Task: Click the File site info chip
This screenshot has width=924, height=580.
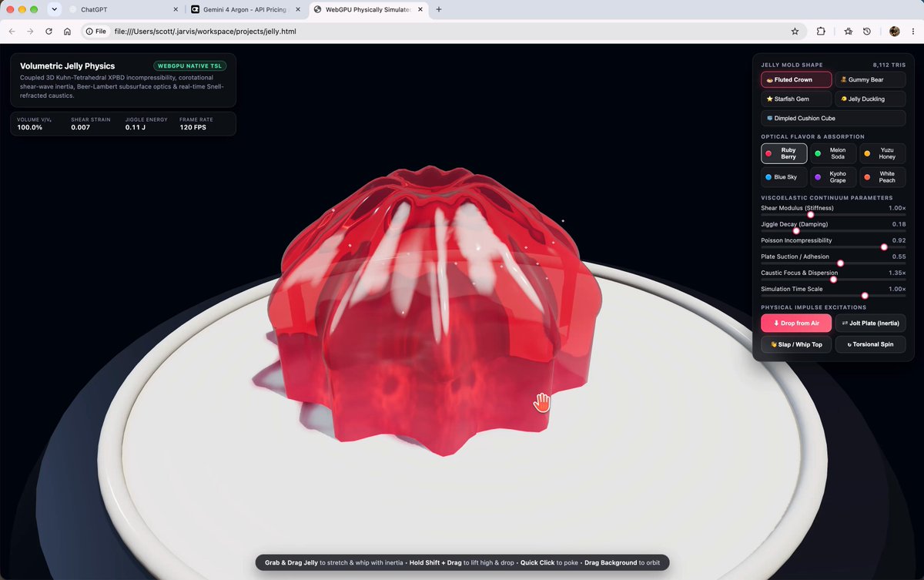Action: point(96,32)
